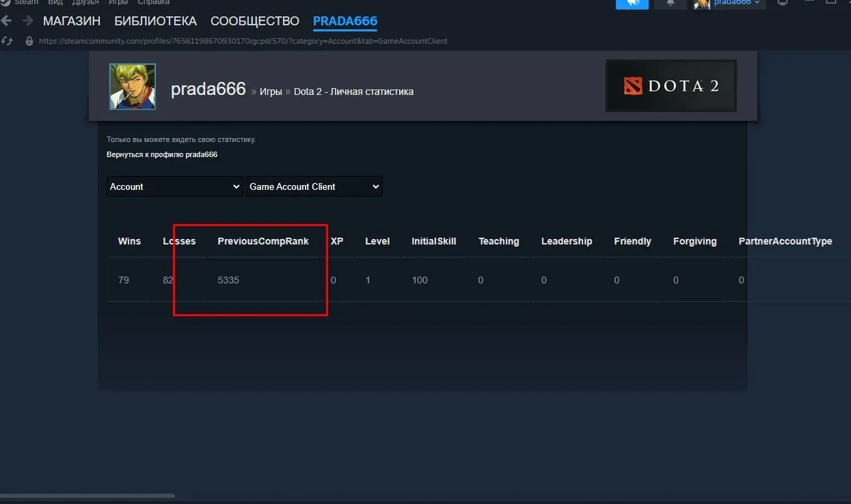Click the Teaching column header

tap(499, 241)
